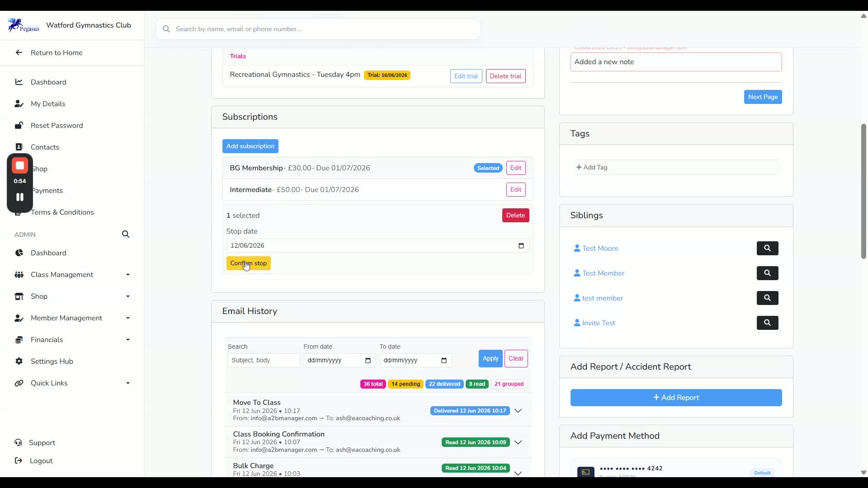868x488 pixels.
Task: Click the Logout icon in sidebar
Action: click(x=19, y=460)
